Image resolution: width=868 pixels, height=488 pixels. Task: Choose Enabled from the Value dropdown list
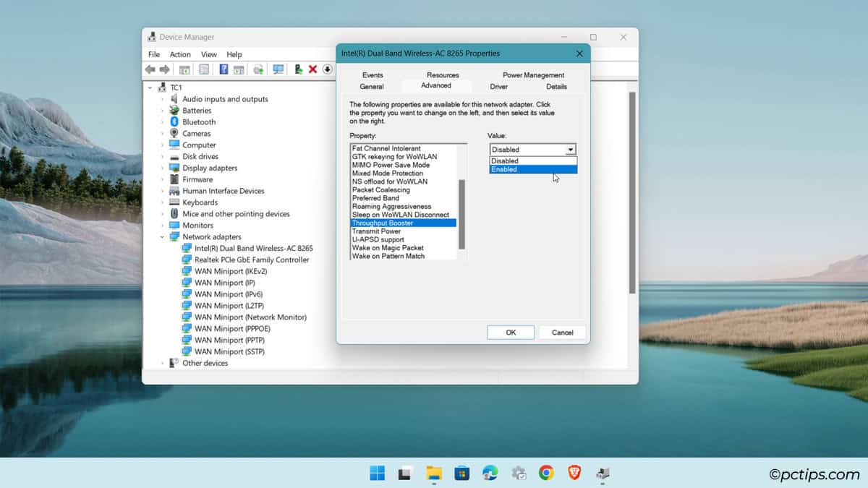[533, 169]
